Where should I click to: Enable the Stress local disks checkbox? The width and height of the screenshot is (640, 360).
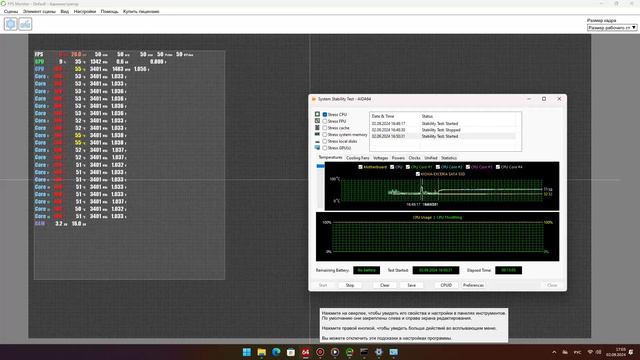(x=325, y=141)
